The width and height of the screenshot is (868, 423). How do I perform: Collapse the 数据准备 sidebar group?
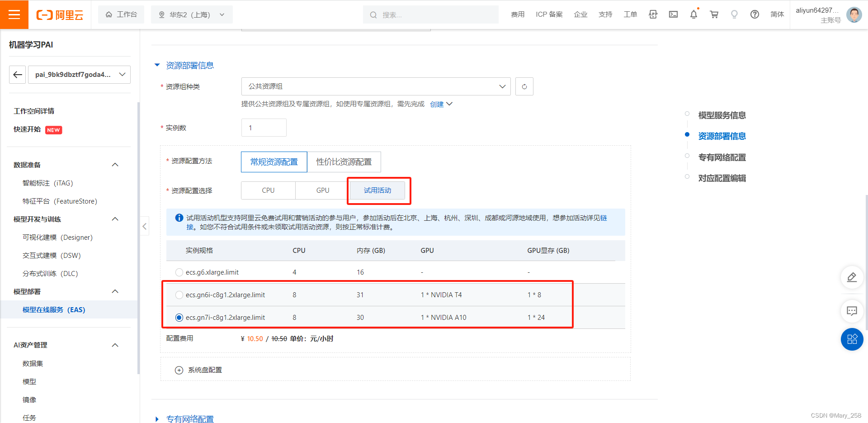coord(115,165)
